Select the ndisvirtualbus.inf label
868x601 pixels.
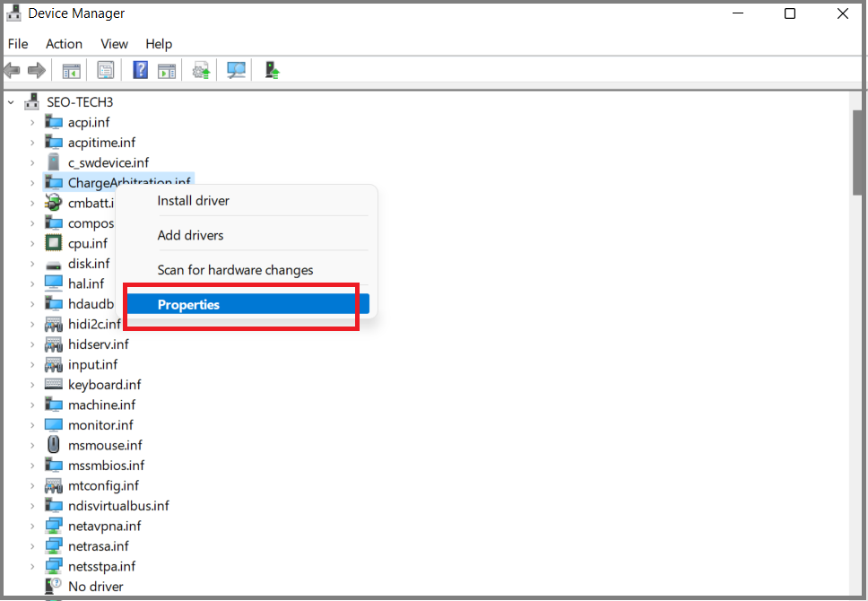(x=119, y=506)
